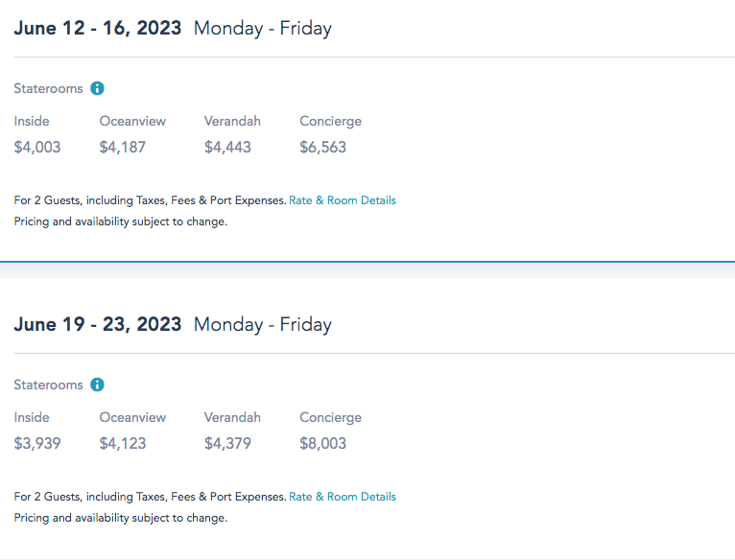Click the Inside label in June 19-23 section
The height and width of the screenshot is (560, 735).
point(32,417)
